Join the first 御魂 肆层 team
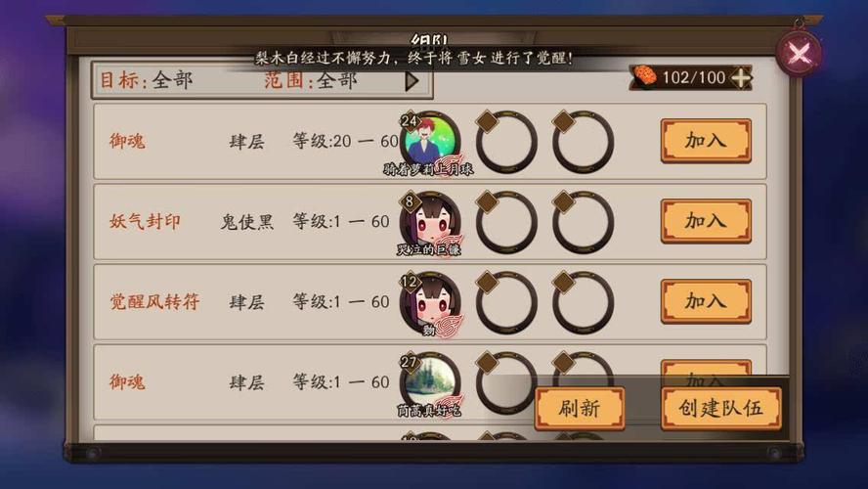 point(706,141)
